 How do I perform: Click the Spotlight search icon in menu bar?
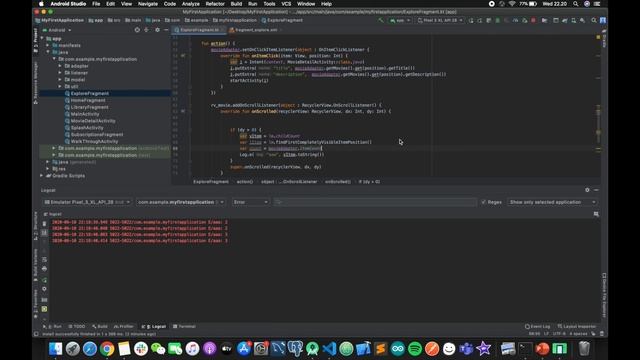576,4
